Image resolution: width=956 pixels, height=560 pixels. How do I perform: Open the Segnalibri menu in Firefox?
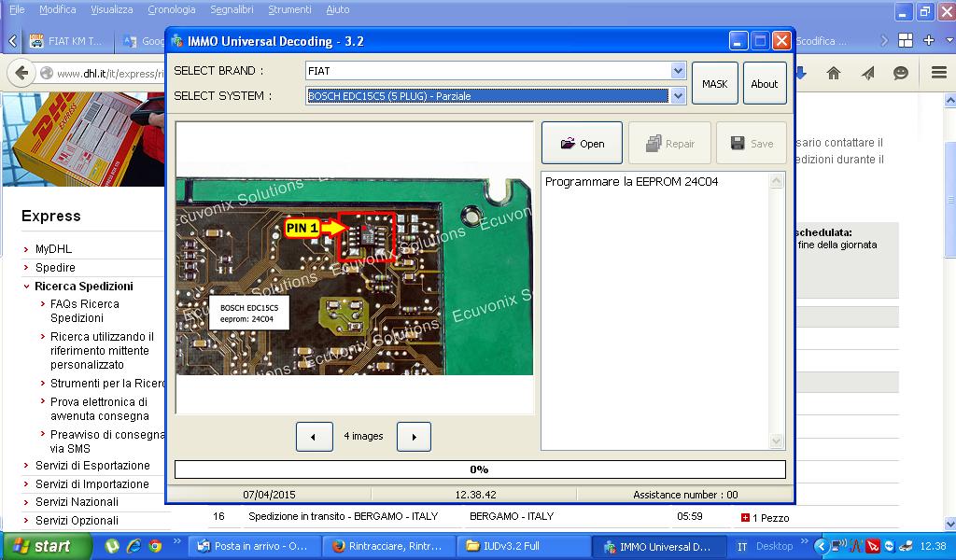point(232,9)
